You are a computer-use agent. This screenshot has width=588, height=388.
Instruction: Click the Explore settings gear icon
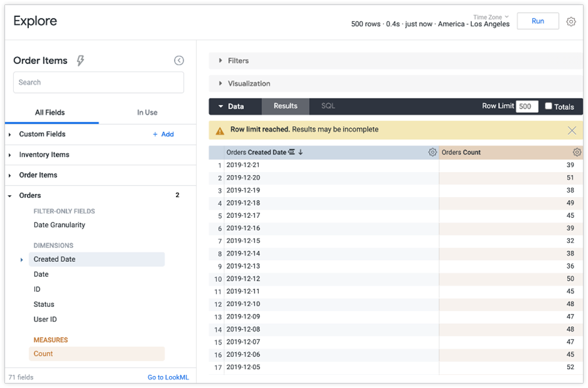click(570, 21)
